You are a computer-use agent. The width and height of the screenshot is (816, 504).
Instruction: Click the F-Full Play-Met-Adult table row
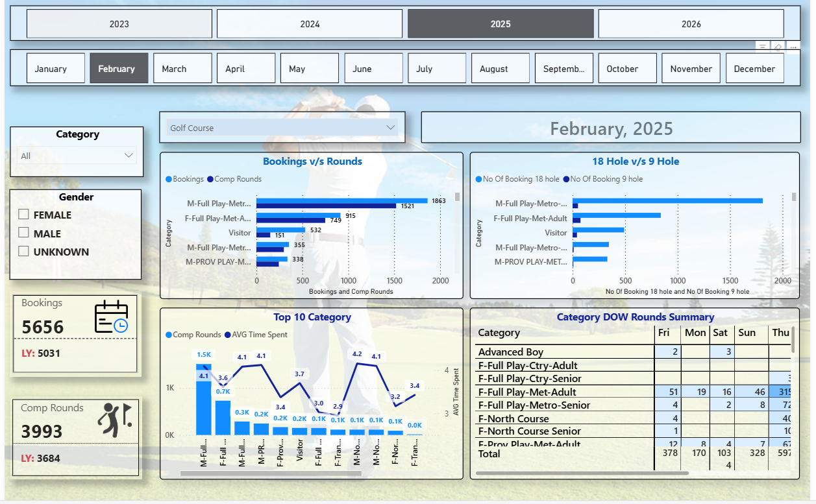(x=526, y=392)
